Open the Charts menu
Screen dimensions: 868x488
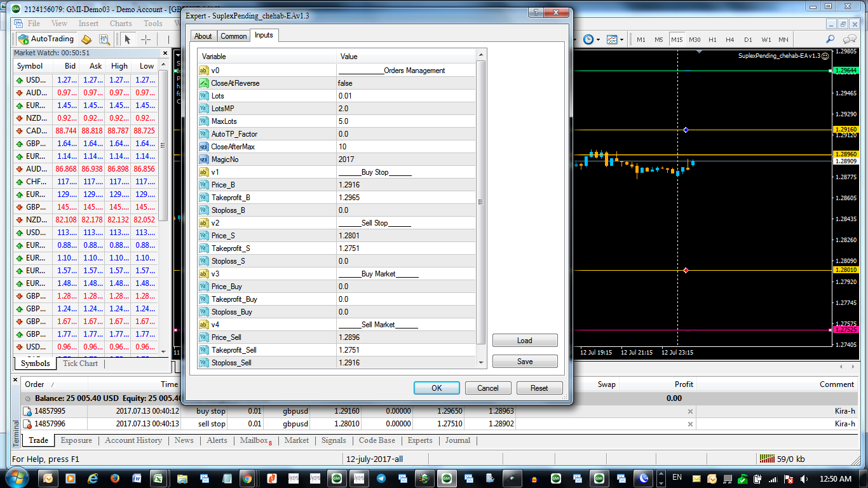tap(121, 24)
